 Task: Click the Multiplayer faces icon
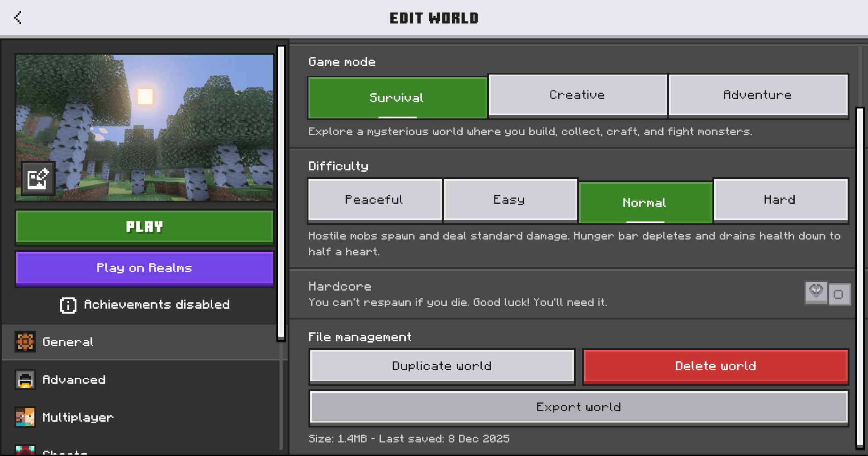click(x=25, y=417)
